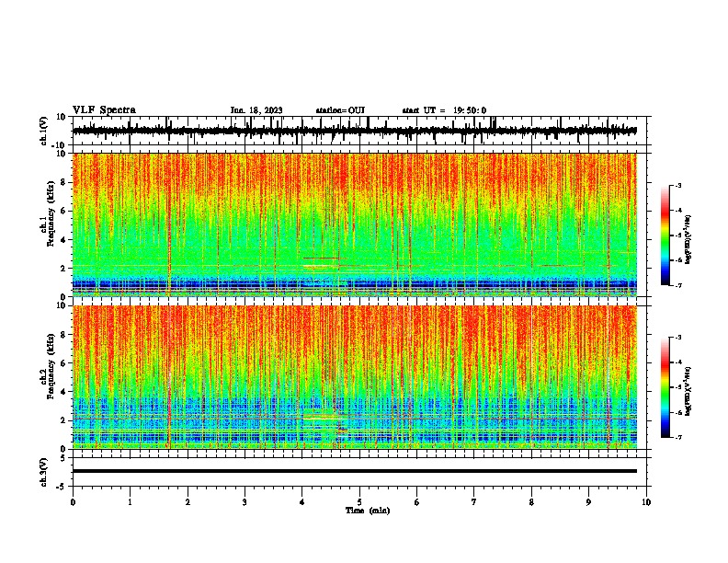
Task: Click the 'Time (min)' axis label
Action: tap(368, 511)
